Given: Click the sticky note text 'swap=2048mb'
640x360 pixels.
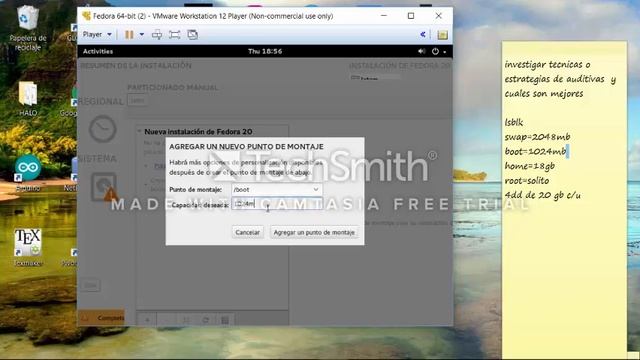Looking at the screenshot, I should click(x=537, y=137).
